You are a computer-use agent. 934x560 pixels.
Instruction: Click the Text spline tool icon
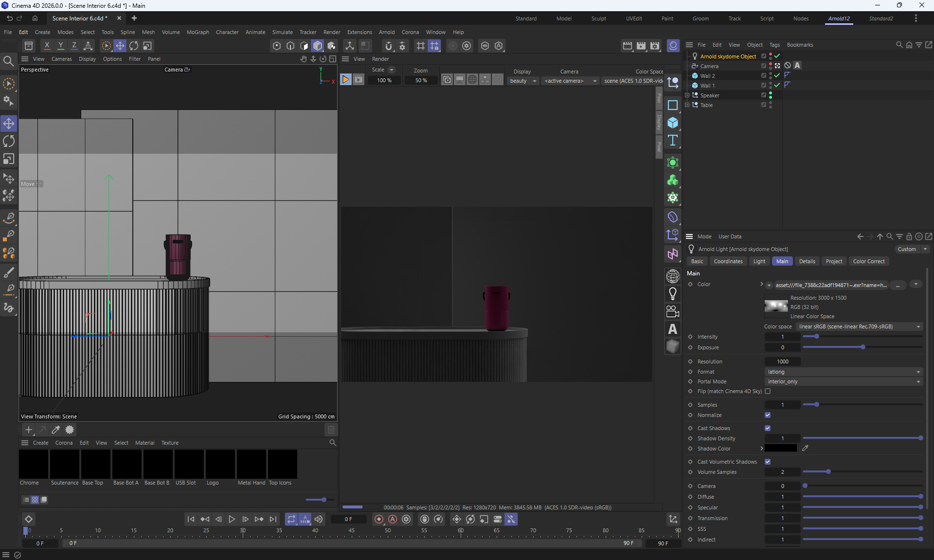click(x=673, y=141)
